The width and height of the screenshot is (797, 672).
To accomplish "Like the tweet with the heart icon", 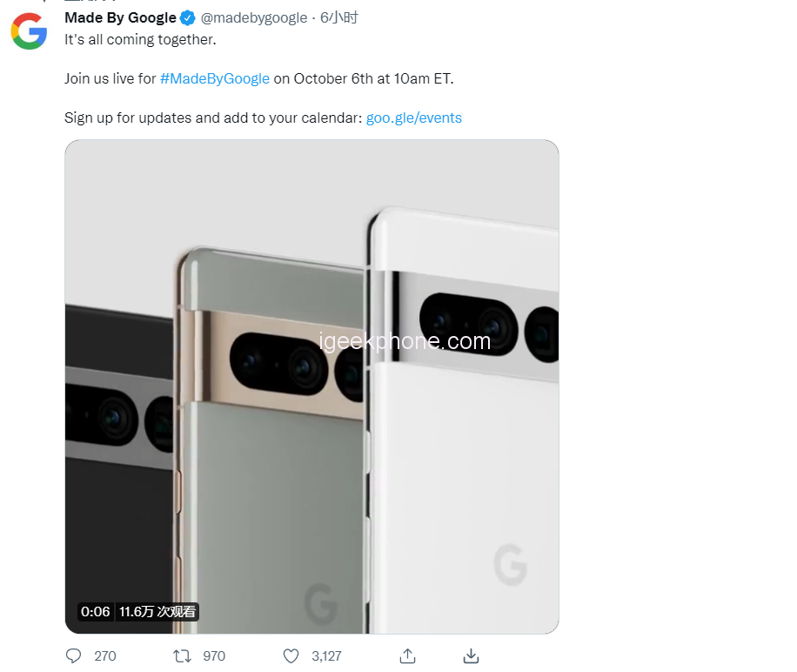I will [291, 655].
